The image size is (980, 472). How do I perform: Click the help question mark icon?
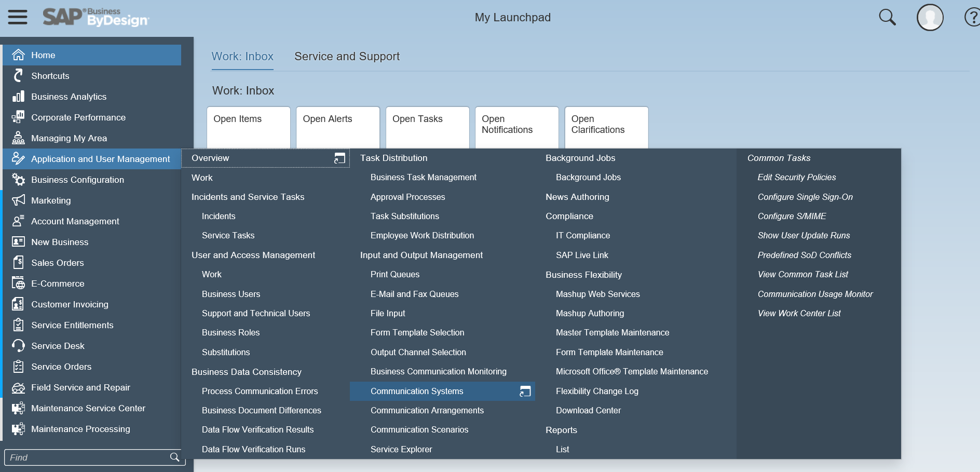(972, 17)
